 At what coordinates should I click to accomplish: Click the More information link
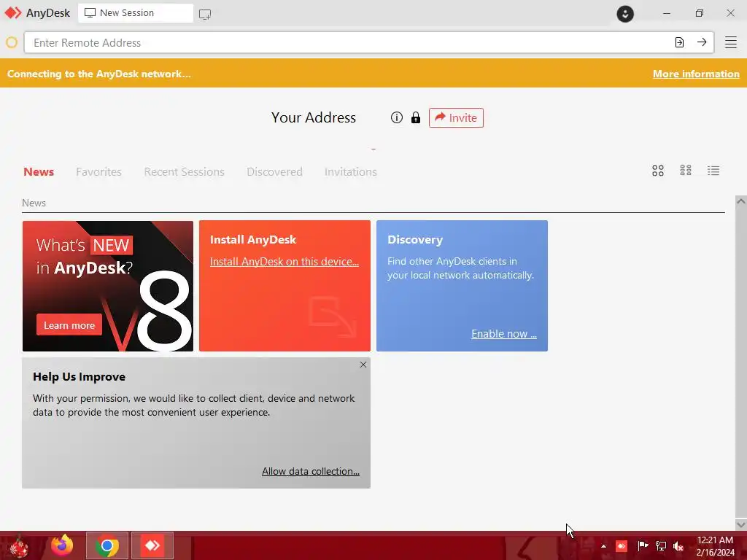click(696, 74)
